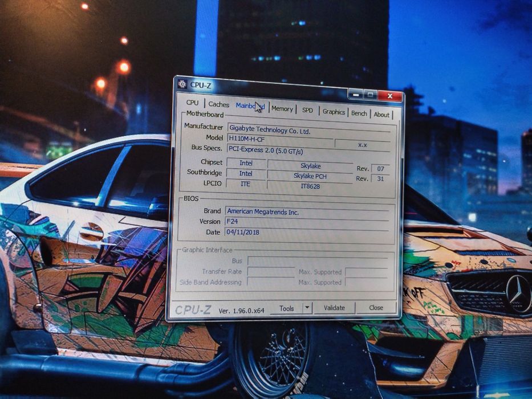Click the x.x model revision field
532x399 pixels.
(x=362, y=145)
